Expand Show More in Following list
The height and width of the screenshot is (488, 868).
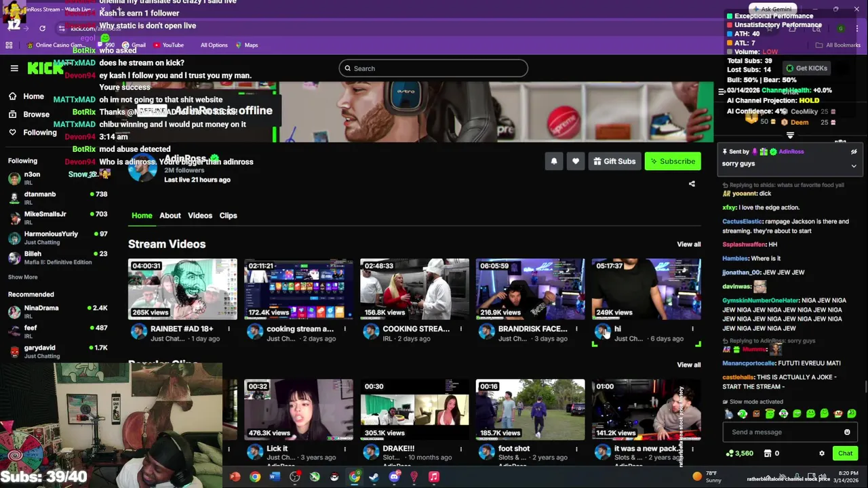pyautogui.click(x=22, y=277)
